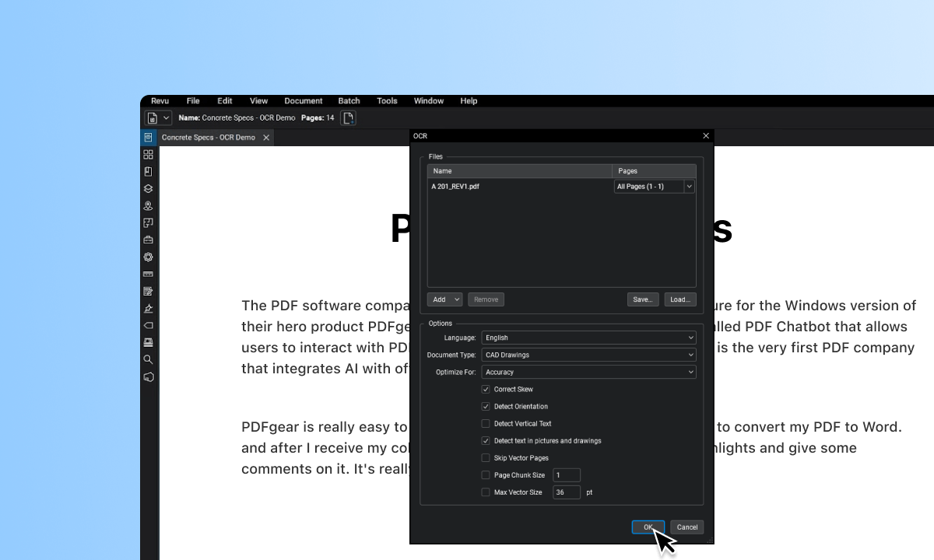Viewport: 934px width, 560px height.
Task: Click the Save button in the Files section
Action: (x=642, y=299)
